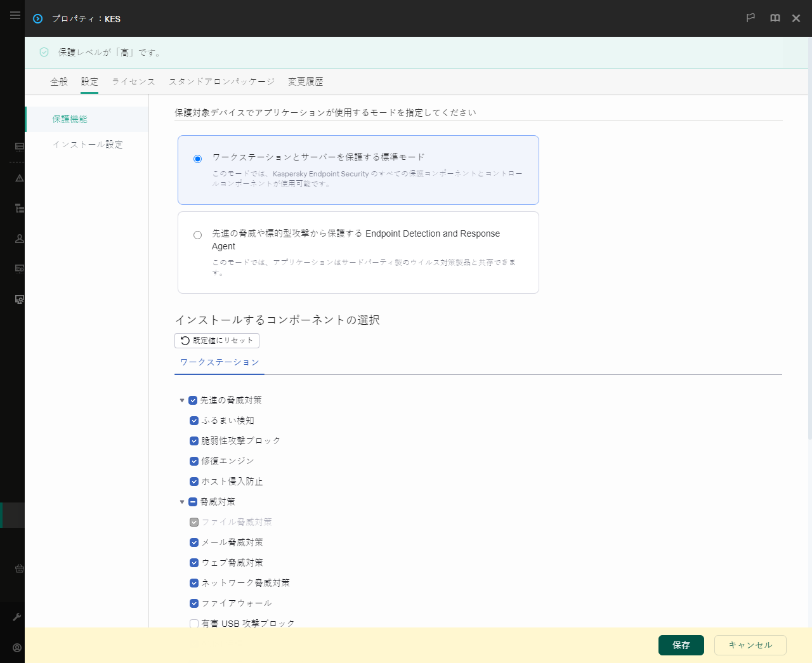Switch to the 全般 tab

59,82
